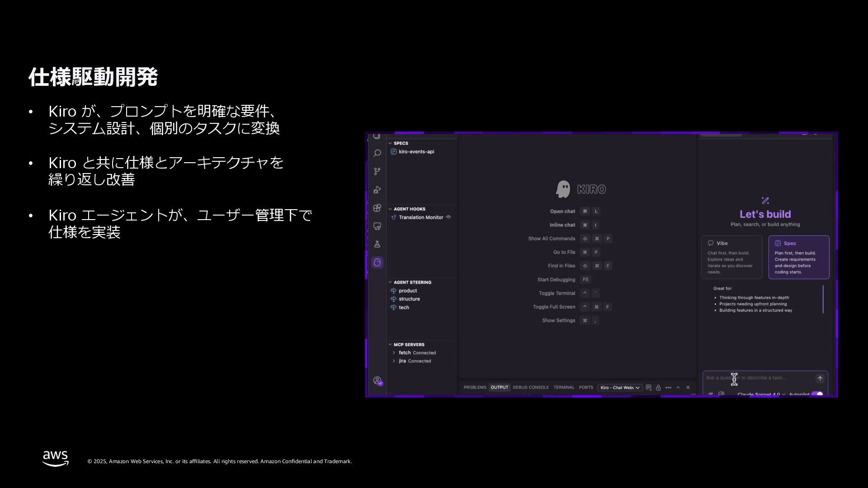Select the Vibe mode card
Screen dimensions: 868x488
731,257
